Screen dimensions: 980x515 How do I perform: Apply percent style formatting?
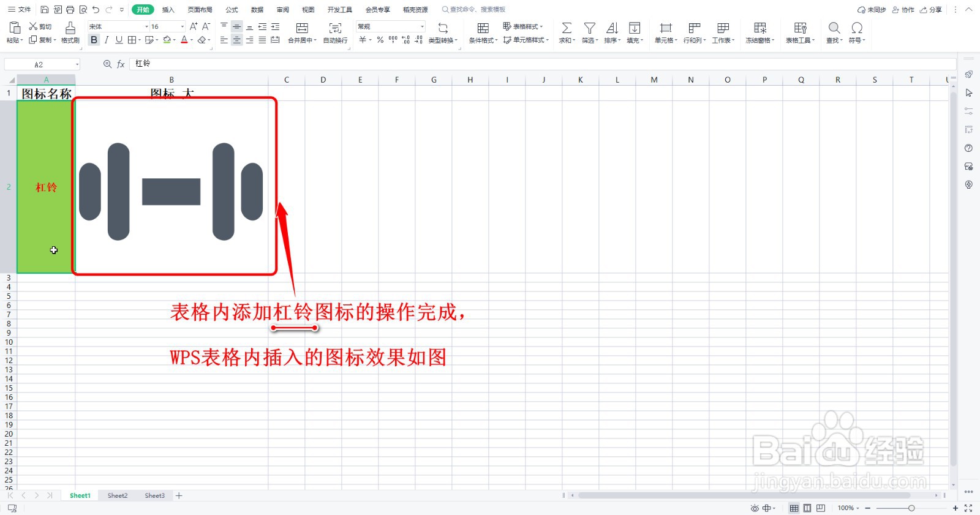pyautogui.click(x=380, y=40)
